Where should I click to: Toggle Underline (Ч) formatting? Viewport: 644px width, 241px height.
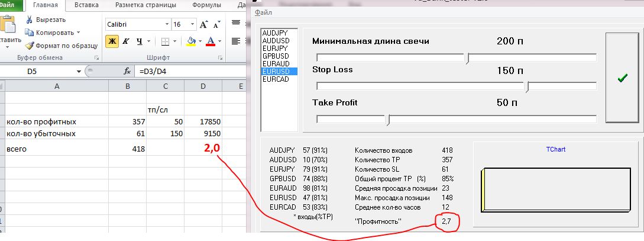[139, 41]
